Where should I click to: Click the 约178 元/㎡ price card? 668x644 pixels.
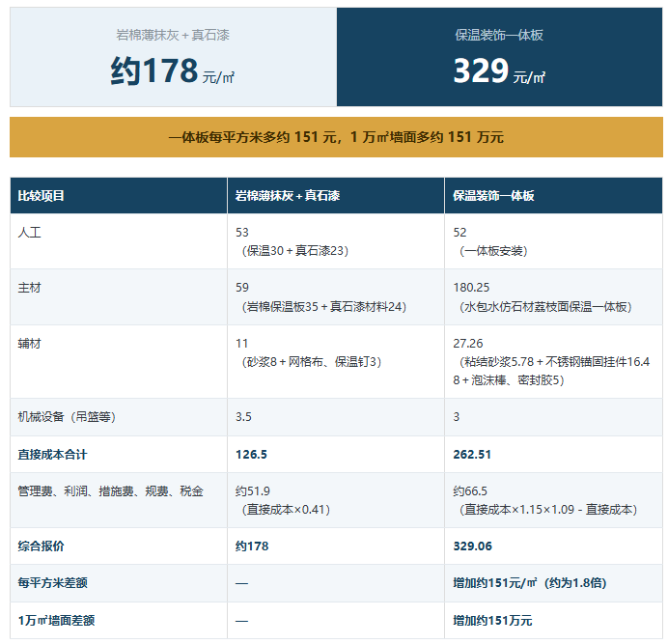click(x=174, y=57)
